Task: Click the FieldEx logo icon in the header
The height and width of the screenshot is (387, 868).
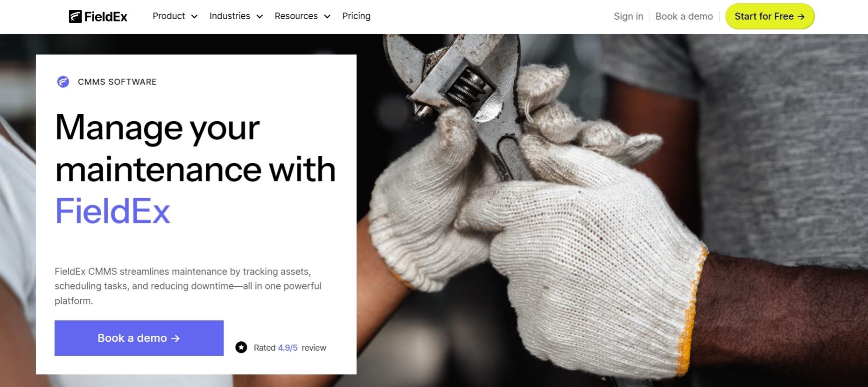Action: click(75, 16)
